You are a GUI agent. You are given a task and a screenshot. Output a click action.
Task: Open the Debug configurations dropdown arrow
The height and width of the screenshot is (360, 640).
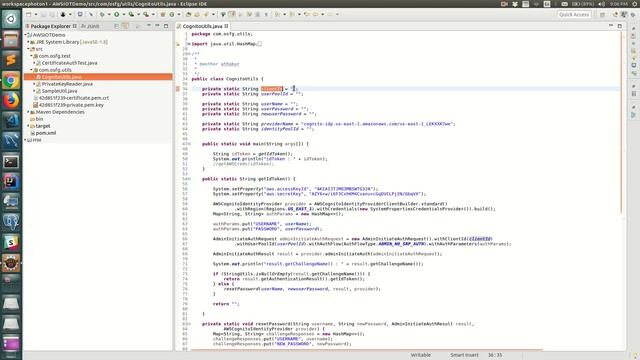[109, 14]
